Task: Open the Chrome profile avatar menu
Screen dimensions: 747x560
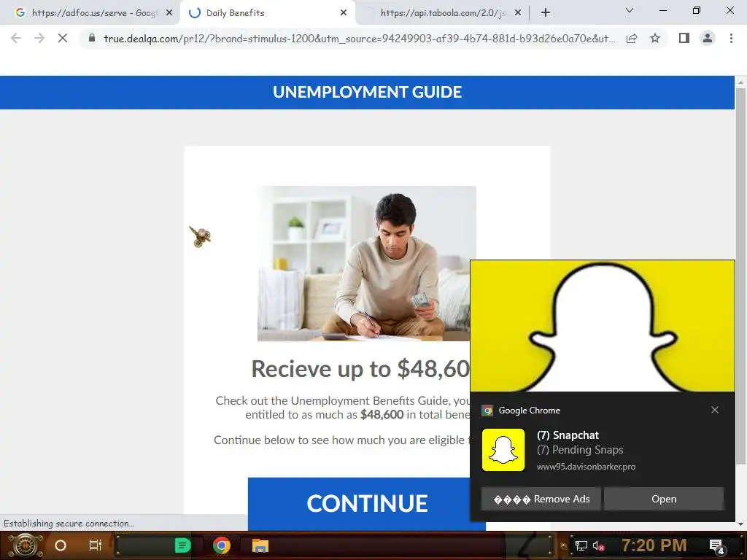Action: click(708, 38)
